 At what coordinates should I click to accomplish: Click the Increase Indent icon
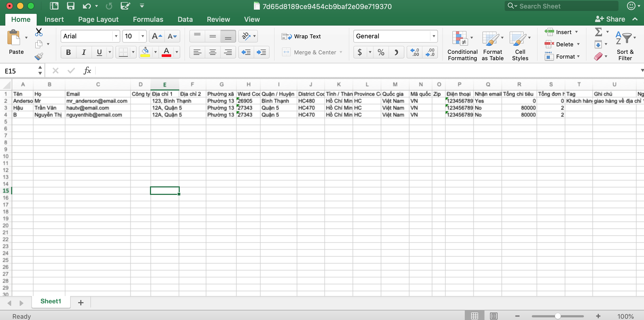coord(261,52)
